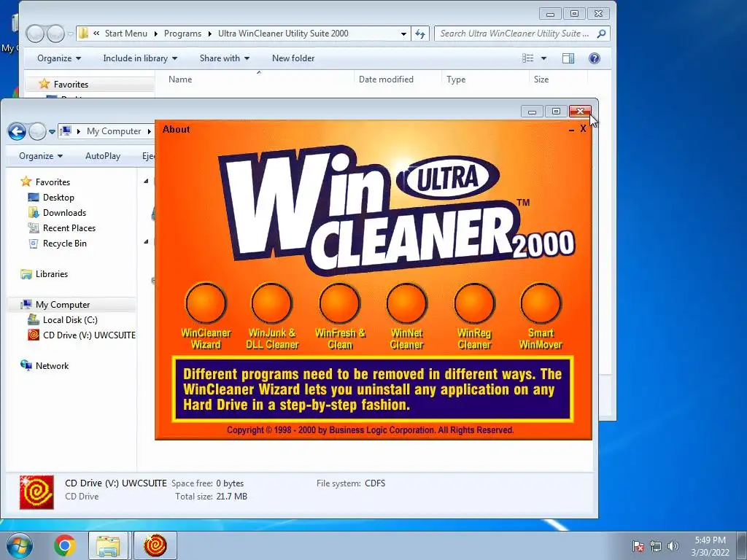747x560 pixels.
Task: Open Help in the background Explorer window
Action: pos(594,58)
